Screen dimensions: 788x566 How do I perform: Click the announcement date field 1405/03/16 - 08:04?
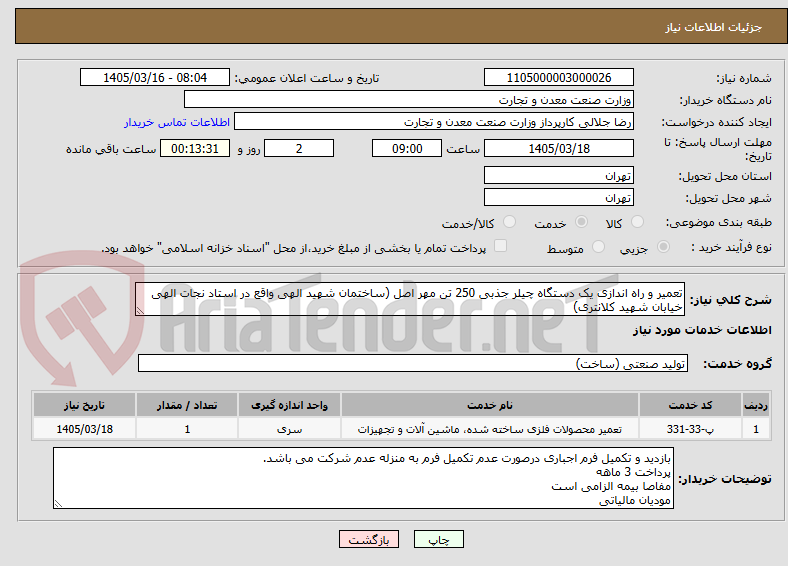pos(155,77)
